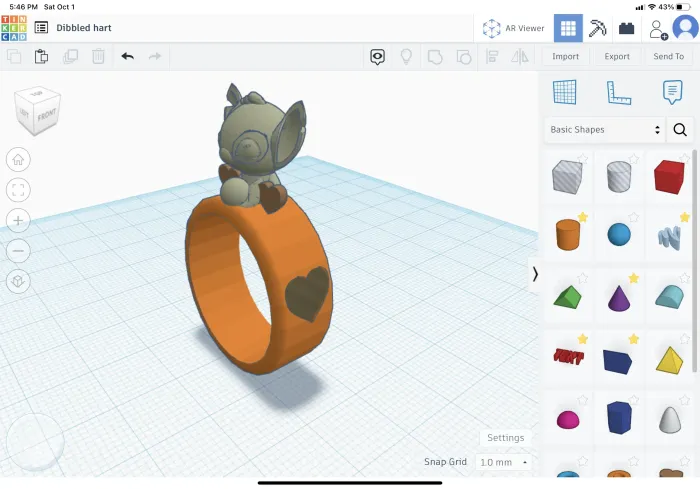
Task: Invite a collaborator with person-plus icon
Action: 658,29
